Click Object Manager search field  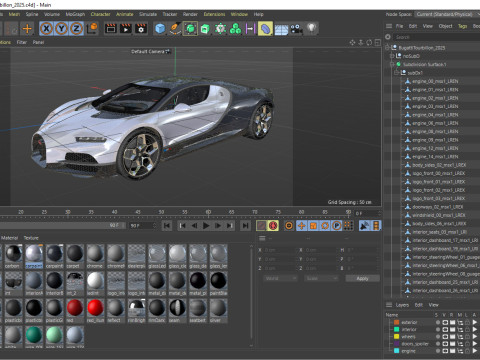click(x=437, y=37)
